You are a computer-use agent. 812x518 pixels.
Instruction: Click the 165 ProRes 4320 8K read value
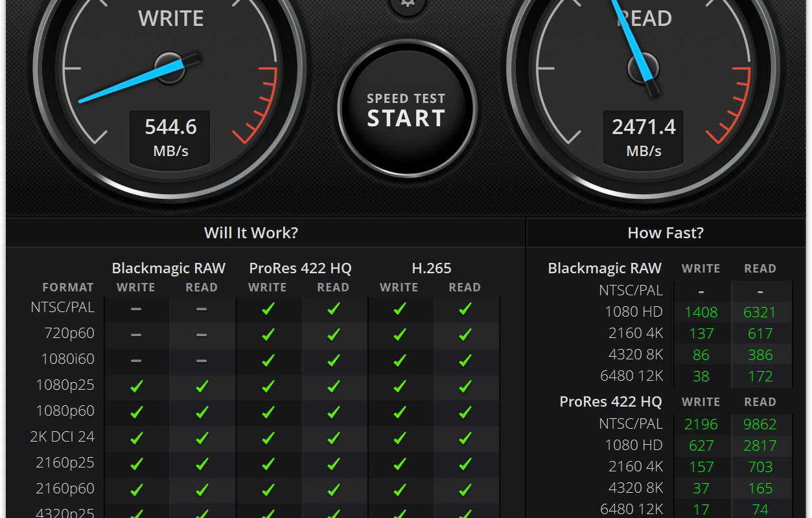point(760,488)
